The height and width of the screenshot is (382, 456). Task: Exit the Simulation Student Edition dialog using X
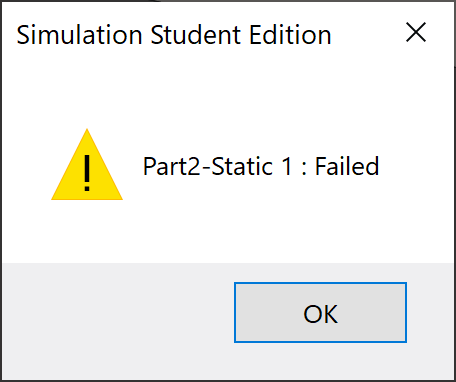pos(416,32)
